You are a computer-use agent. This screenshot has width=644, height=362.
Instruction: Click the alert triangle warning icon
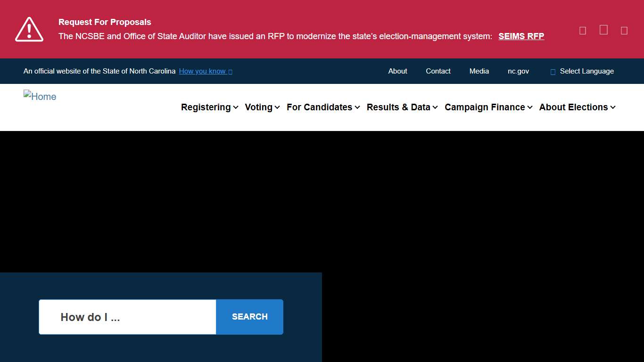tap(29, 29)
